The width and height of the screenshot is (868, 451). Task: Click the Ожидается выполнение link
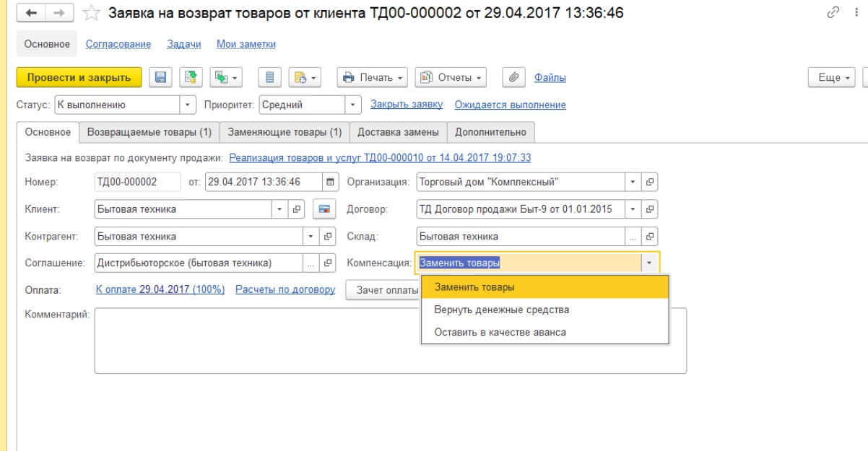tap(510, 105)
